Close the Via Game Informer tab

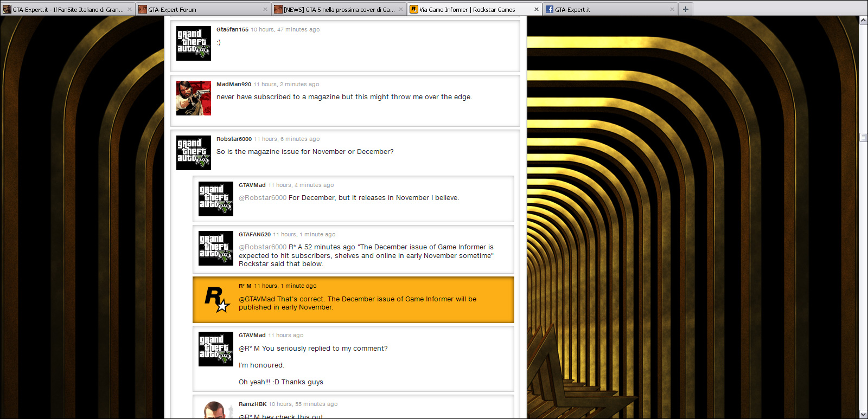[537, 9]
